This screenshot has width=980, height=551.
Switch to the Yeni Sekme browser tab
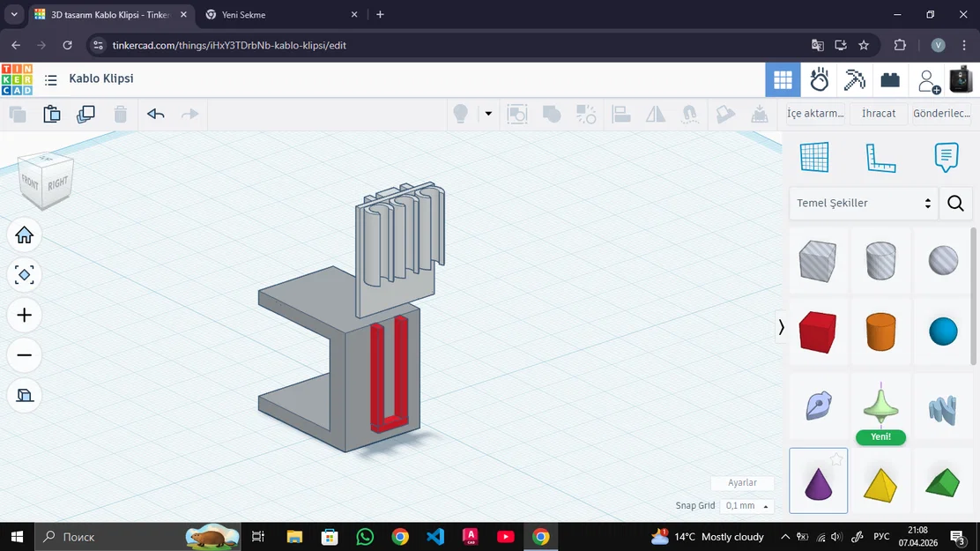pos(278,15)
